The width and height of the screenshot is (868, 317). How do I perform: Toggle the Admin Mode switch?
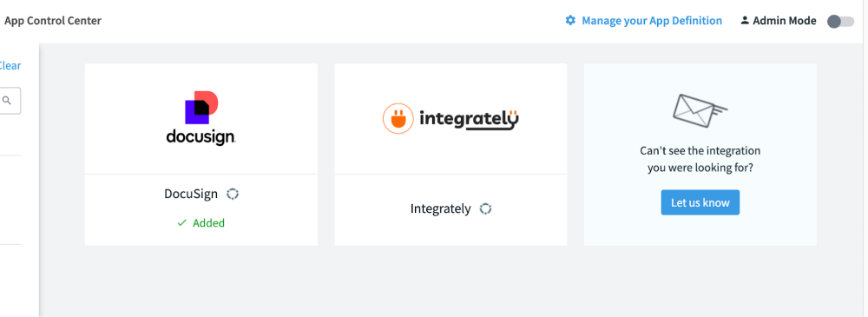[x=840, y=21]
